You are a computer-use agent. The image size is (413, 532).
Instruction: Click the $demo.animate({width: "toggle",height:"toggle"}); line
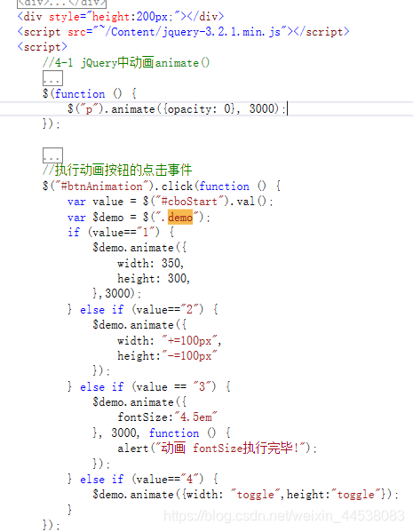tap(245, 495)
